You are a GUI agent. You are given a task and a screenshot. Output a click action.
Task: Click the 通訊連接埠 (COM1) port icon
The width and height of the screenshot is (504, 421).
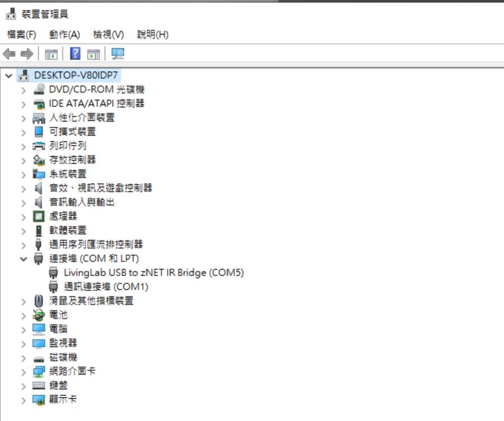click(53, 287)
